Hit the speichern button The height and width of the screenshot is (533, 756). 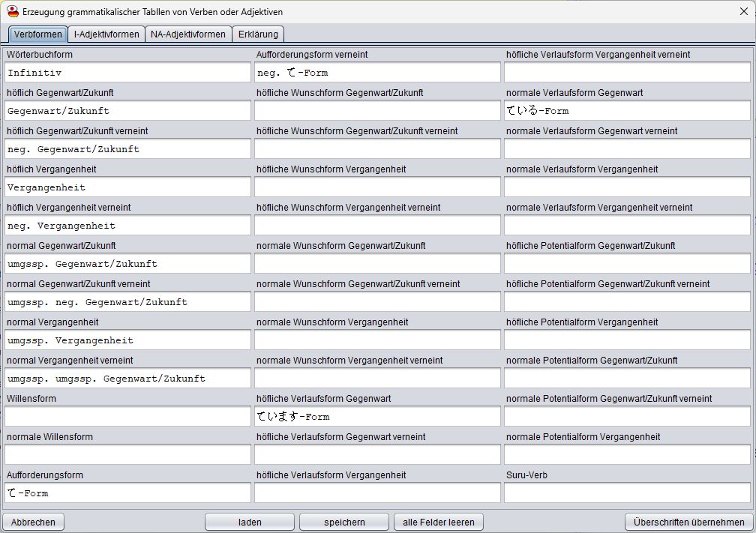tap(344, 522)
